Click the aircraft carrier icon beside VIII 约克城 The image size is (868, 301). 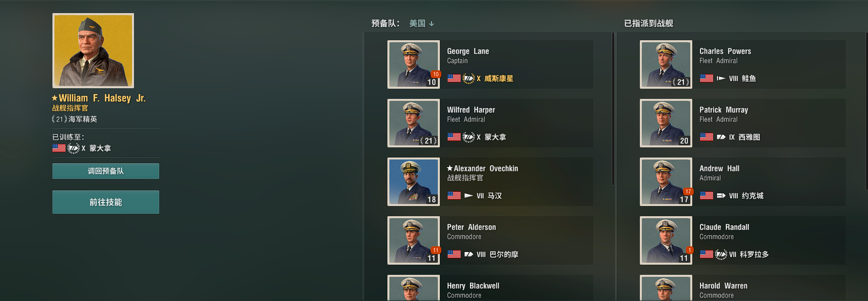click(721, 196)
